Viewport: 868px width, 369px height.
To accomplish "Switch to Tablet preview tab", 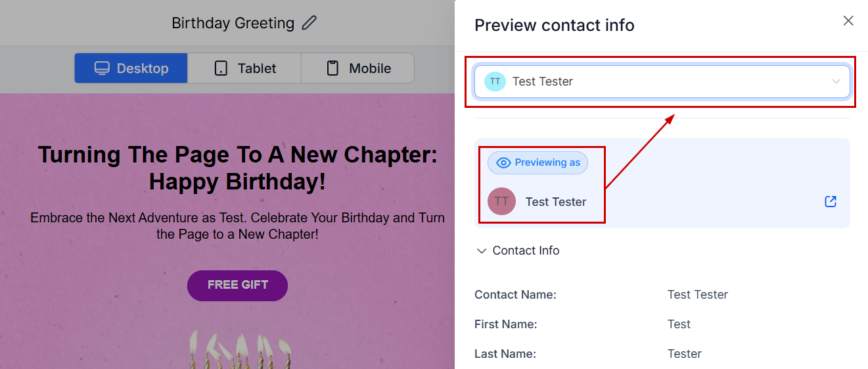I will (x=244, y=68).
